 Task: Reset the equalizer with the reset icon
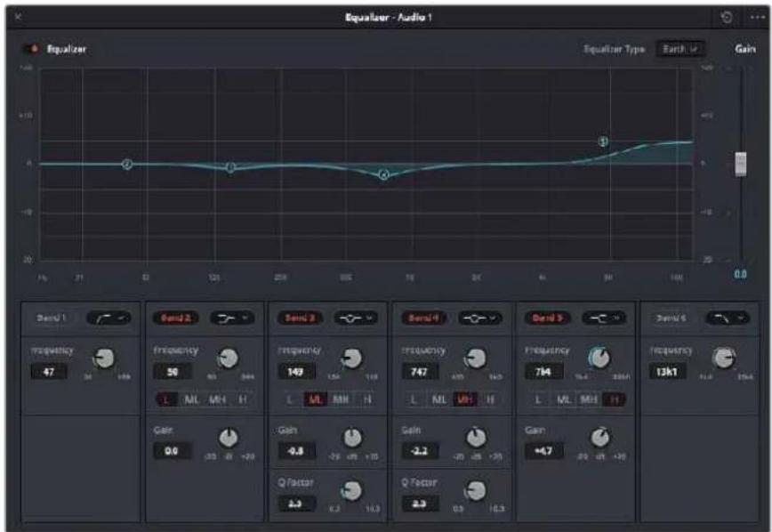click(x=727, y=18)
